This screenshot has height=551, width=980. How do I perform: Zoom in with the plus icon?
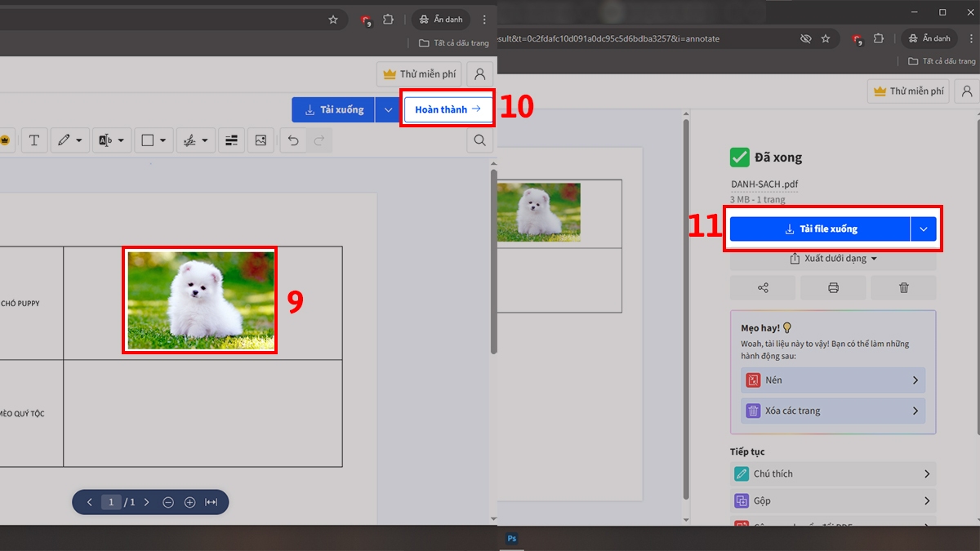click(x=189, y=502)
